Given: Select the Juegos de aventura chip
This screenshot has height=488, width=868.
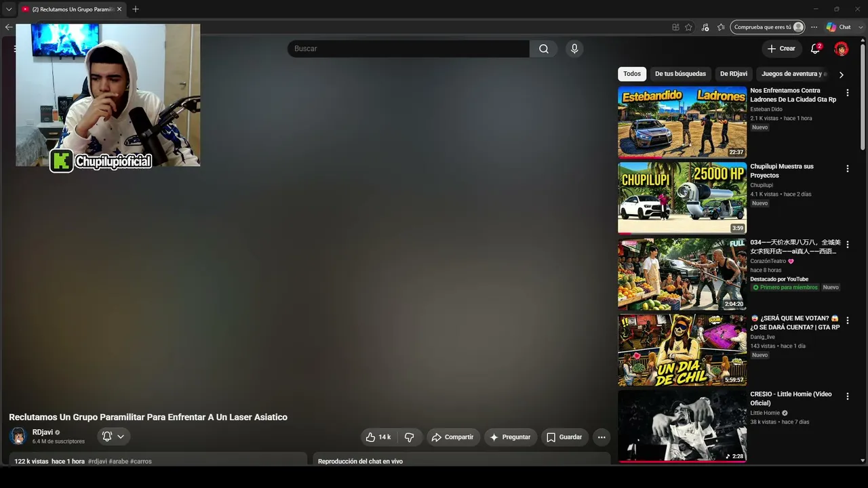Looking at the screenshot, I should (793, 74).
